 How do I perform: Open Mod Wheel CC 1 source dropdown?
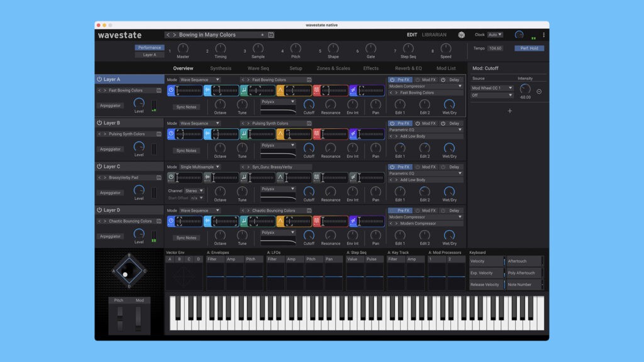coord(492,88)
